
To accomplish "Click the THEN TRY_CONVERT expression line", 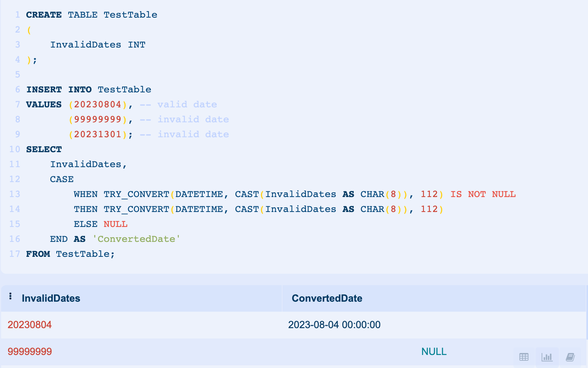I will tap(258, 209).
